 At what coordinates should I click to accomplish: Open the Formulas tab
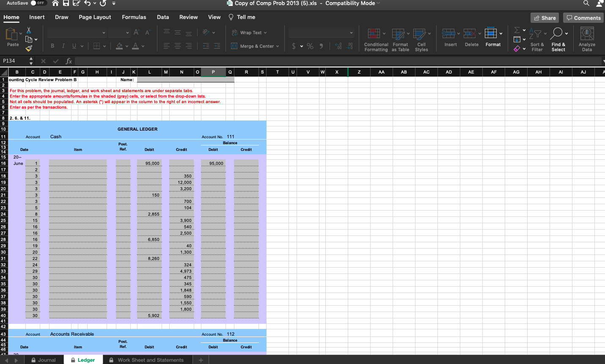coord(134,17)
